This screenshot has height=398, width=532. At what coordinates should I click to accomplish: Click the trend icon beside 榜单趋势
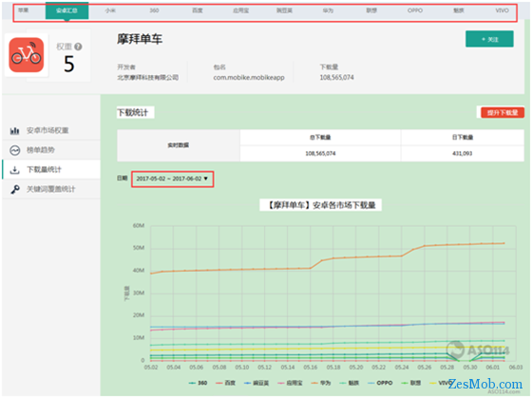14,150
